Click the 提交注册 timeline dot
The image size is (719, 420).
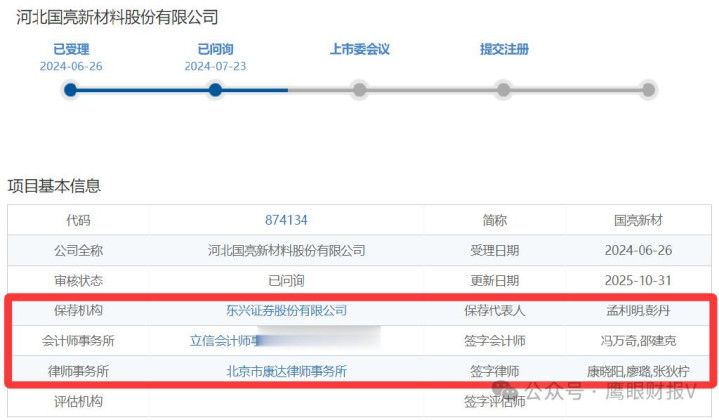(x=503, y=90)
